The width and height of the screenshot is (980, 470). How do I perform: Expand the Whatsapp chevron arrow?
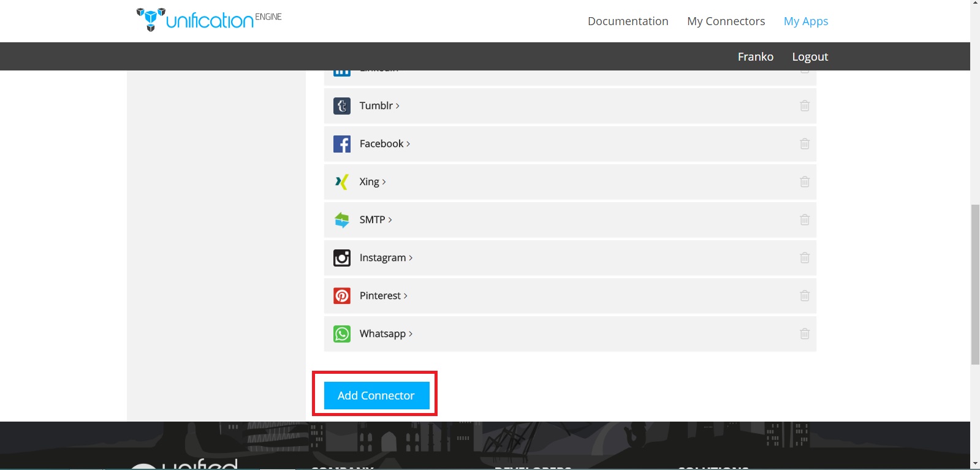pos(411,334)
